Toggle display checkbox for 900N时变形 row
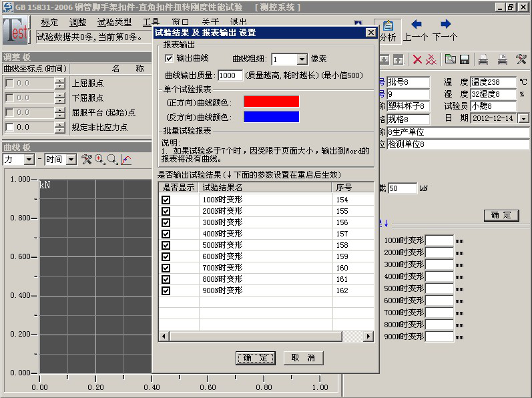Screen dimensions: 532x398 pyautogui.click(x=166, y=290)
